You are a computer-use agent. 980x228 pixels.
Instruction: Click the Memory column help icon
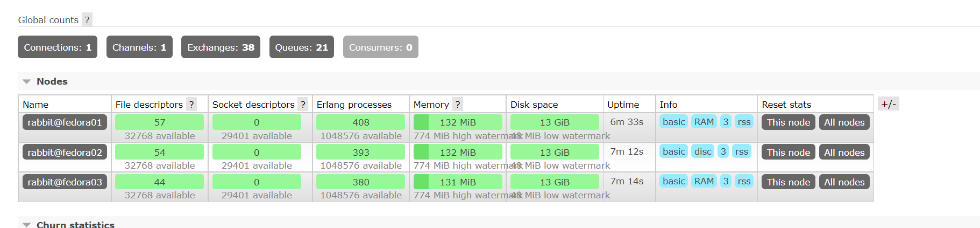[x=458, y=105]
